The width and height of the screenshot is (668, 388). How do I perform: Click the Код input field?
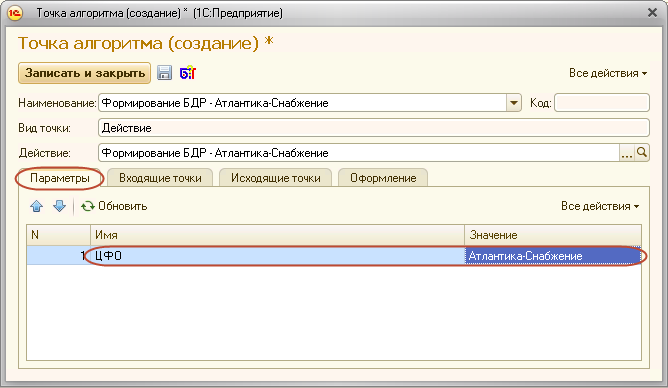602,103
